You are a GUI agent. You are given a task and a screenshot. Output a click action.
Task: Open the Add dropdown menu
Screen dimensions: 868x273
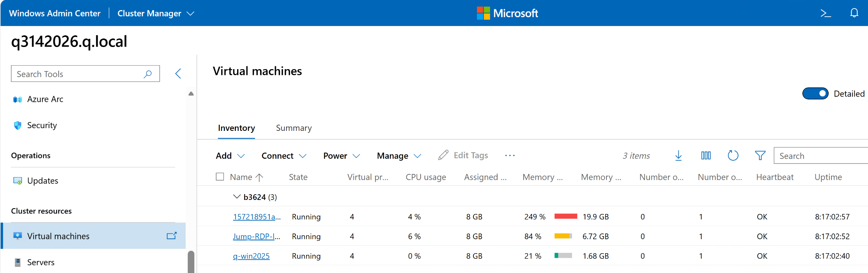(x=230, y=156)
